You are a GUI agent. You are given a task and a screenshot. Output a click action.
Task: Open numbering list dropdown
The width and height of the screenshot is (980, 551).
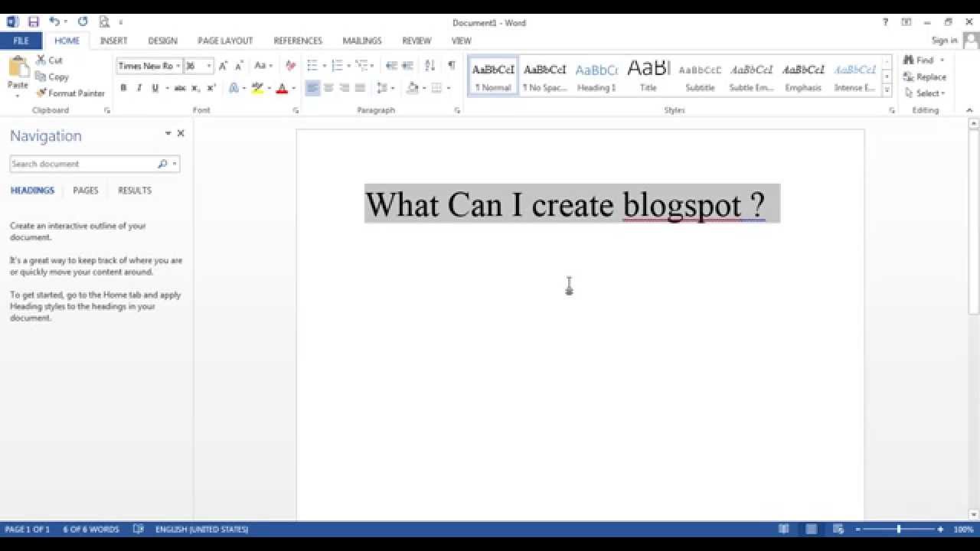tap(349, 66)
